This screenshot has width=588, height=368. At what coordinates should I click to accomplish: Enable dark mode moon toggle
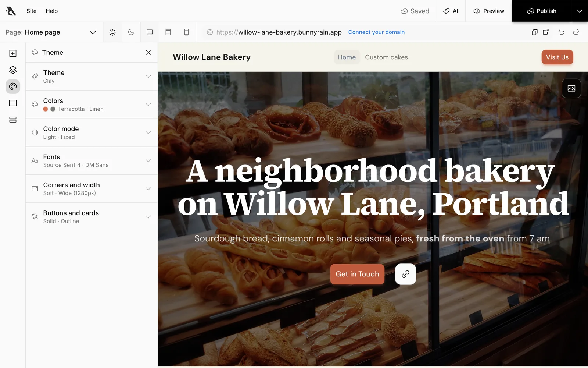coord(131,32)
